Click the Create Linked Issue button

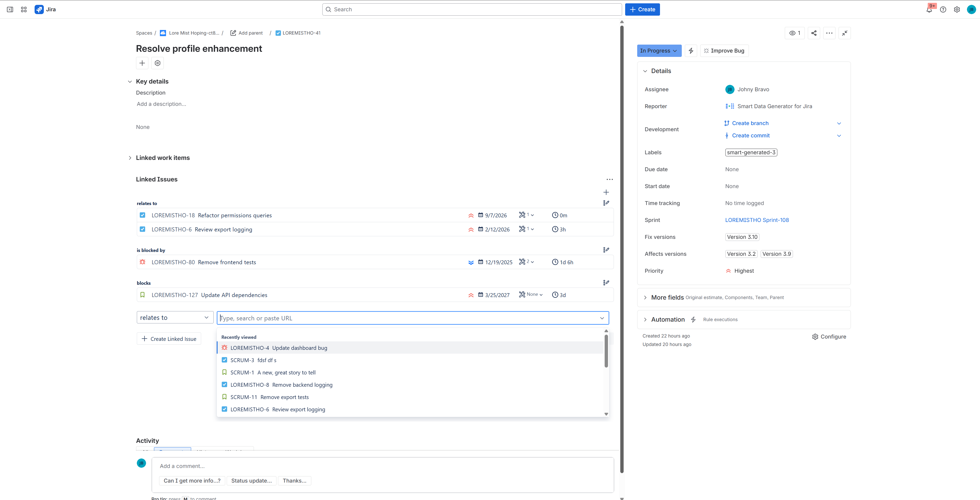coord(169,339)
